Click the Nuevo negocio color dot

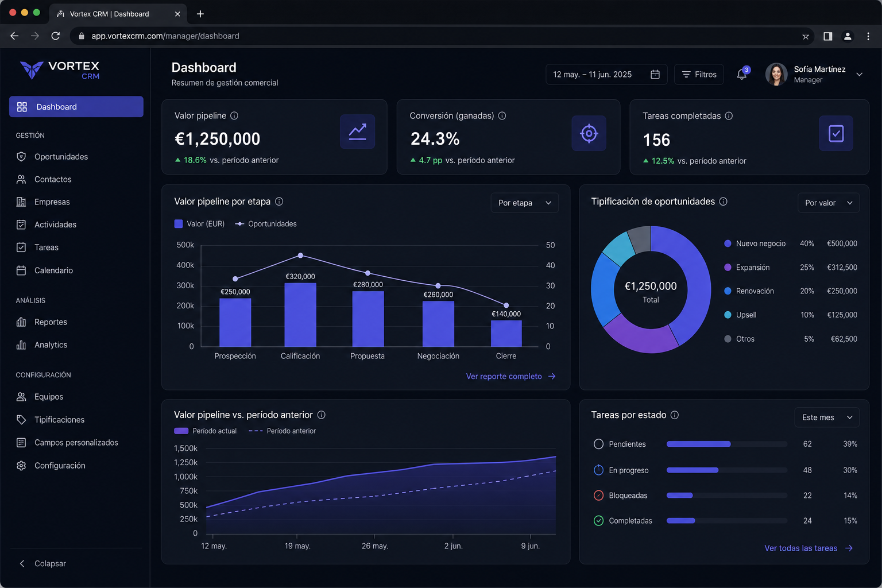(728, 243)
